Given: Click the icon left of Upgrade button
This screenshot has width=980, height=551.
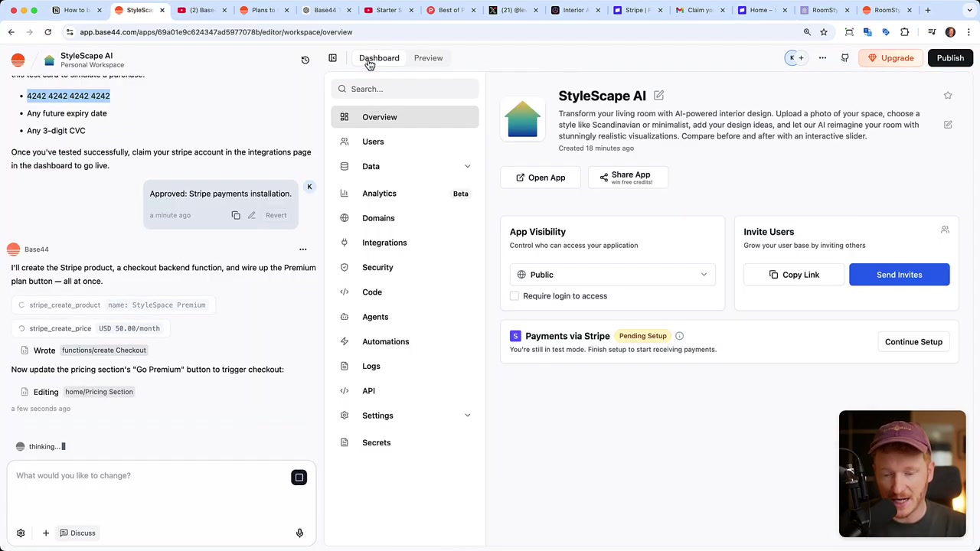Looking at the screenshot, I should pyautogui.click(x=844, y=58).
